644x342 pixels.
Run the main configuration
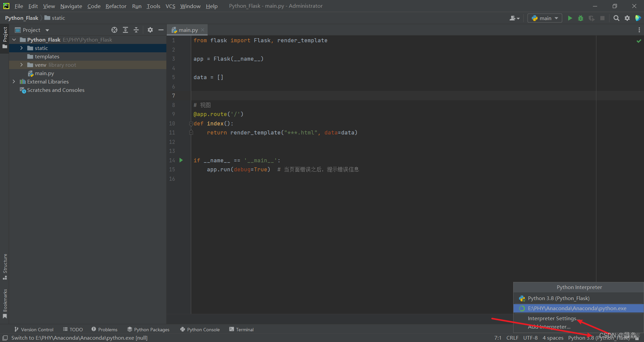(570, 18)
